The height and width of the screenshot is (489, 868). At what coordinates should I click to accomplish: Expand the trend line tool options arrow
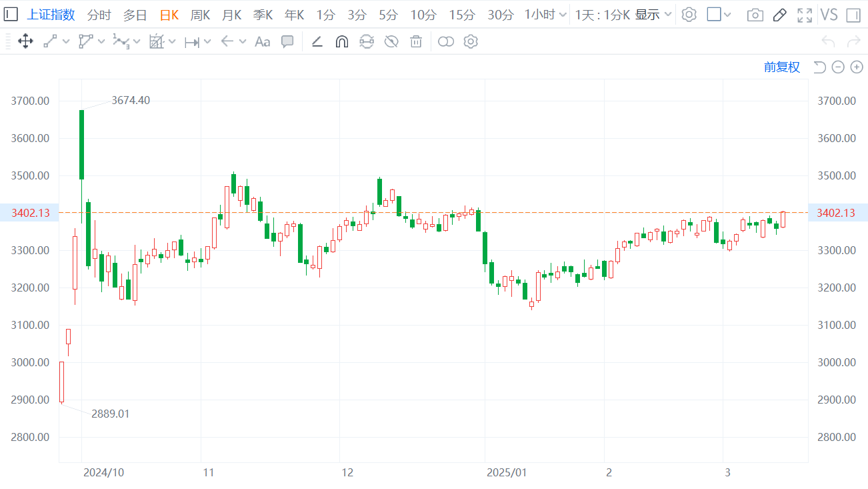(66, 42)
